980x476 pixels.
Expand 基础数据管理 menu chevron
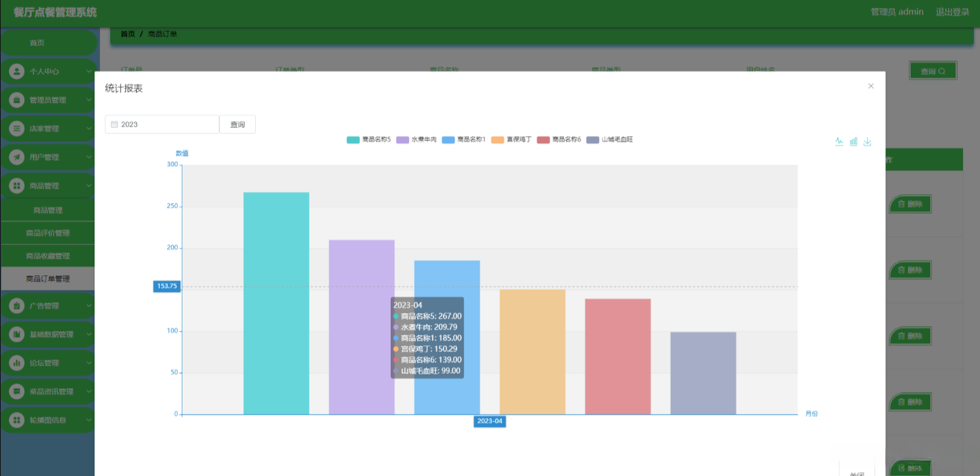tap(89, 334)
